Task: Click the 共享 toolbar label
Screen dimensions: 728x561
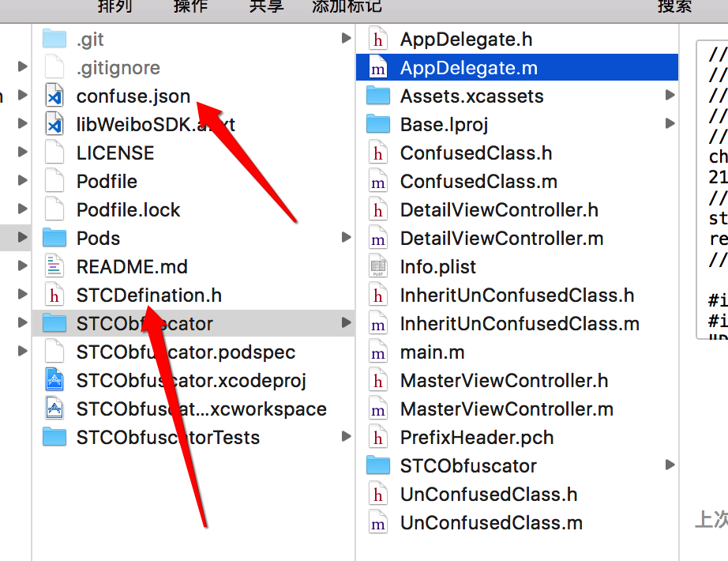Action: [x=267, y=6]
